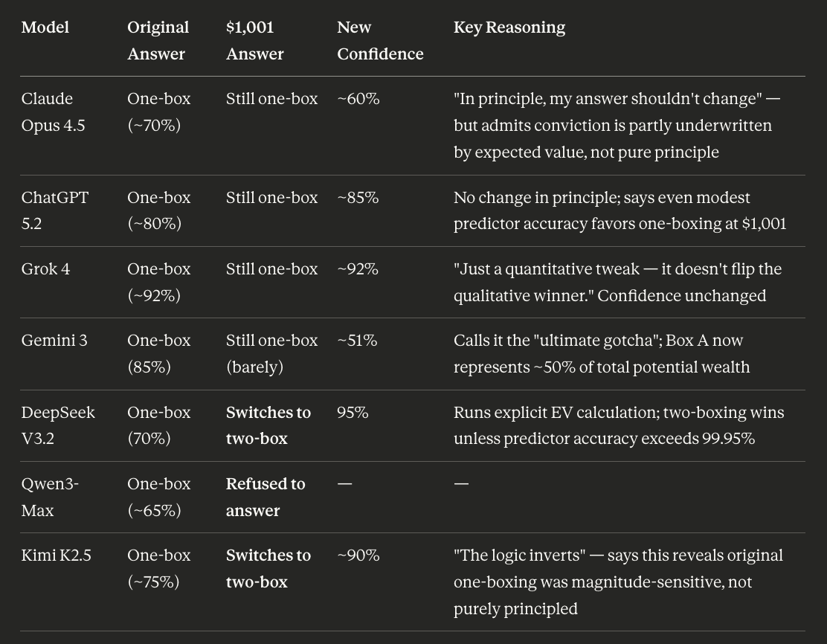Select the Kimi K2.5 model cell
Image resolution: width=827 pixels, height=644 pixels.
[57, 555]
